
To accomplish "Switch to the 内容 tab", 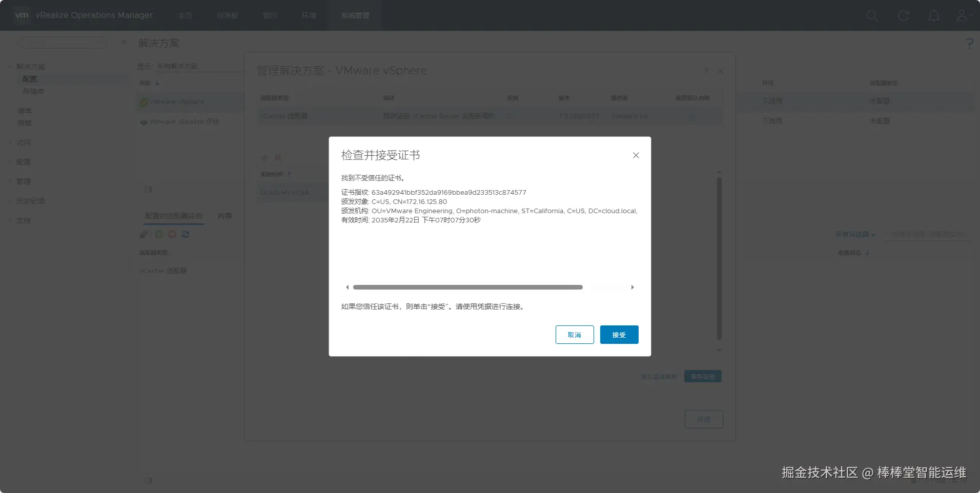I will coord(225,216).
